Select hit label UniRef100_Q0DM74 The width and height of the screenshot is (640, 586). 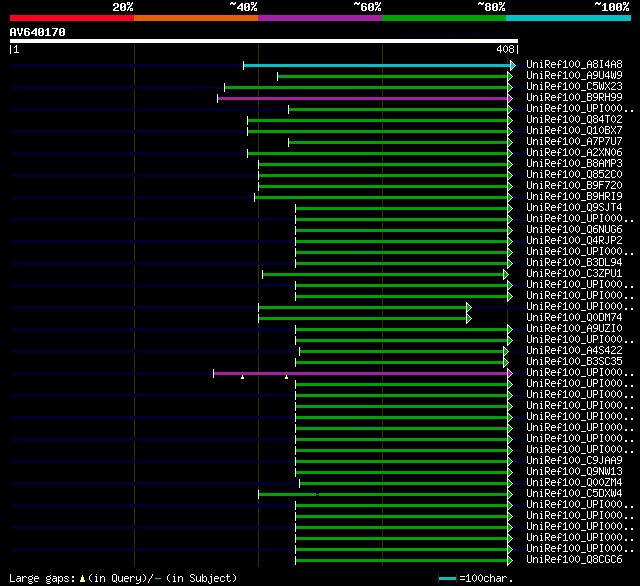pos(574,318)
